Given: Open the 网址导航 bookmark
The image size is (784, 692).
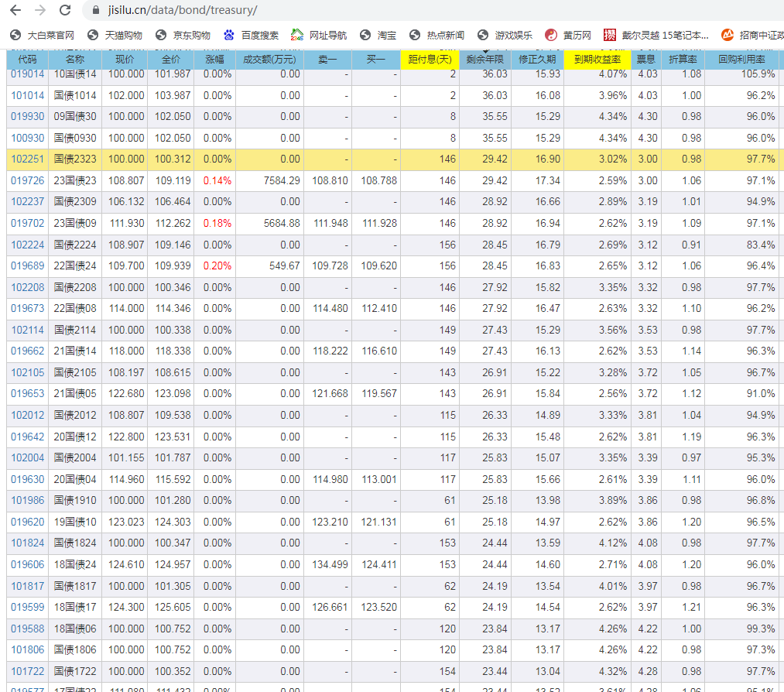Looking at the screenshot, I should 319,35.
